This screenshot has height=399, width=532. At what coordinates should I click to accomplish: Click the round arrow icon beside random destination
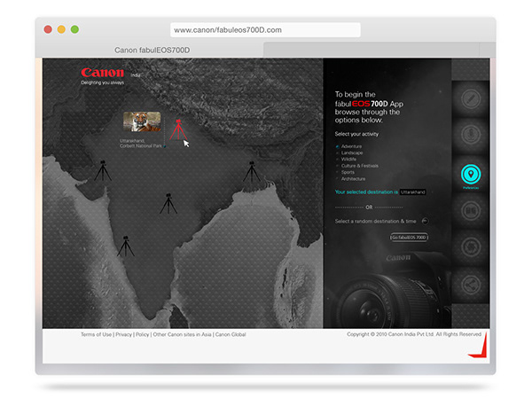coord(425,221)
